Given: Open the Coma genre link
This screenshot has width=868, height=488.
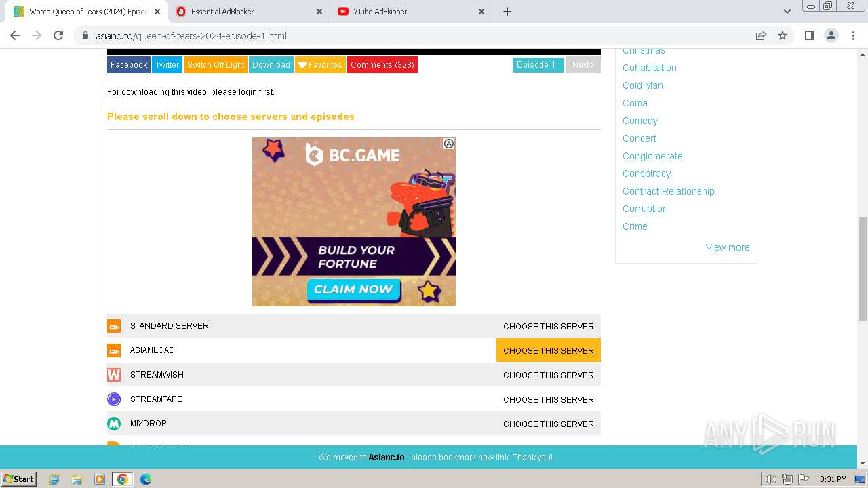Looking at the screenshot, I should [x=635, y=103].
